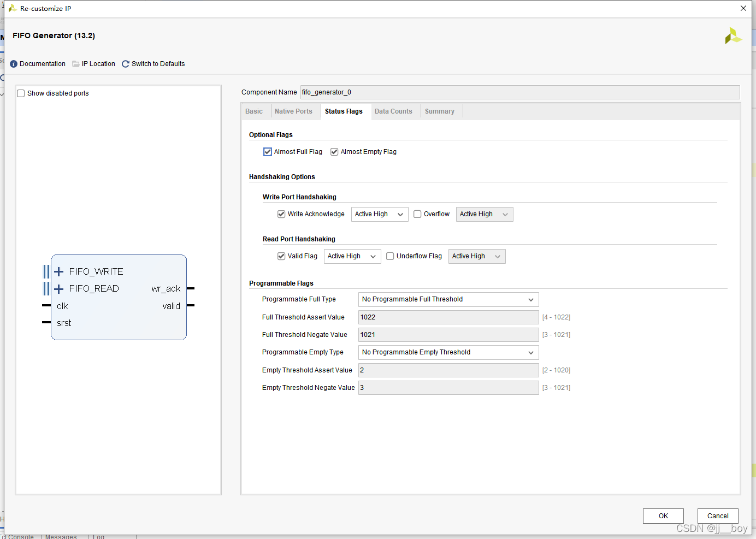Click Re-customize IP title bar icon
The image size is (756, 539).
point(12,8)
